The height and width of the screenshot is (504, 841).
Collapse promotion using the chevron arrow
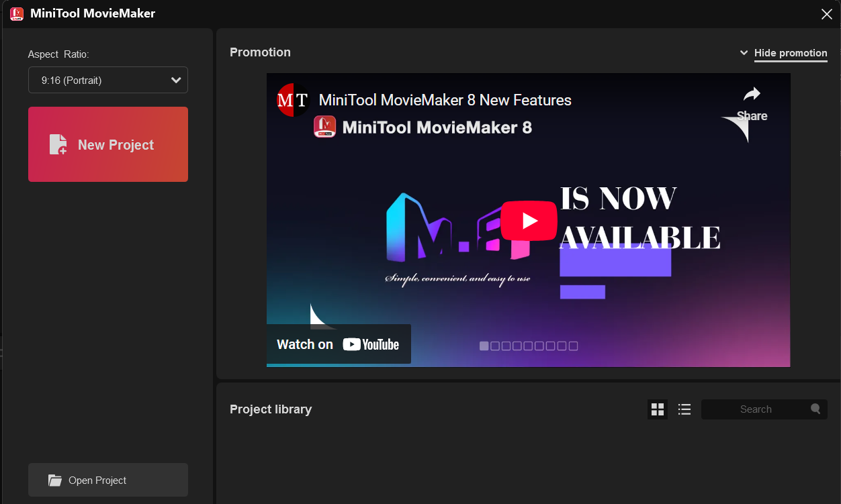(744, 53)
